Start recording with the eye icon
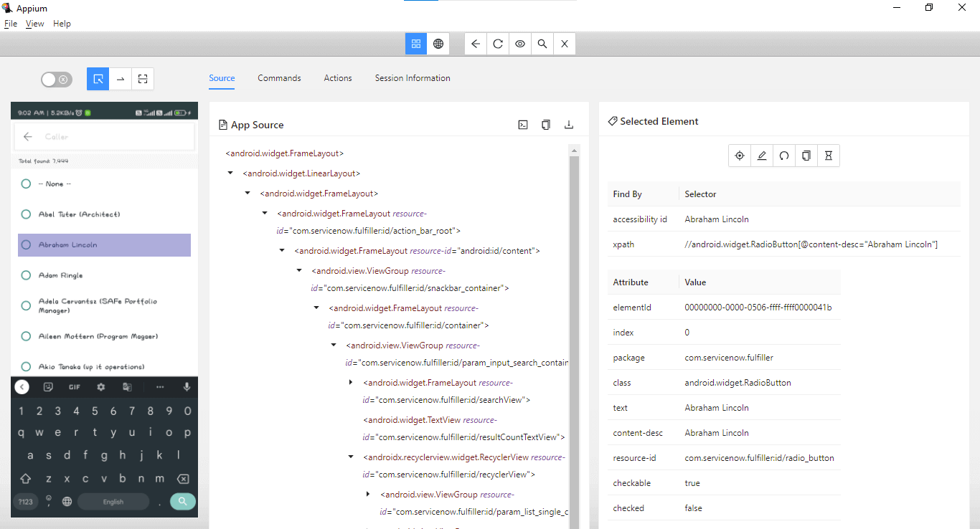Viewport: 980px width, 529px height. click(520, 44)
